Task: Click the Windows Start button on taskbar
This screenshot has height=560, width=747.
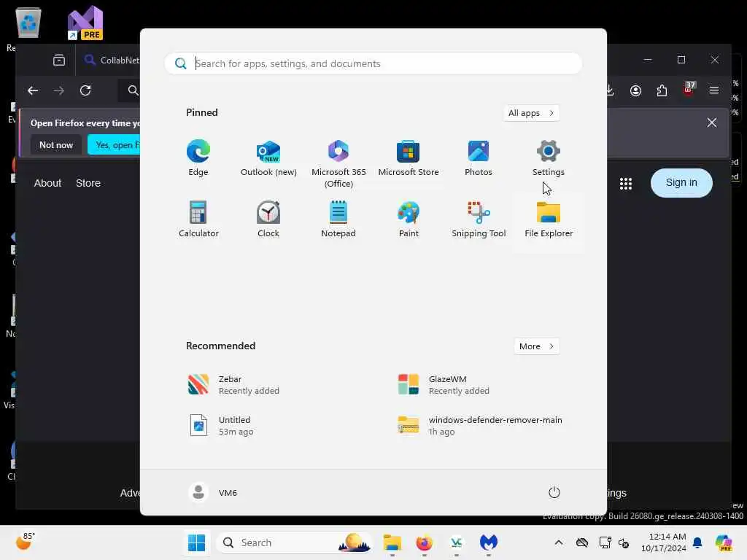Action: click(x=196, y=542)
